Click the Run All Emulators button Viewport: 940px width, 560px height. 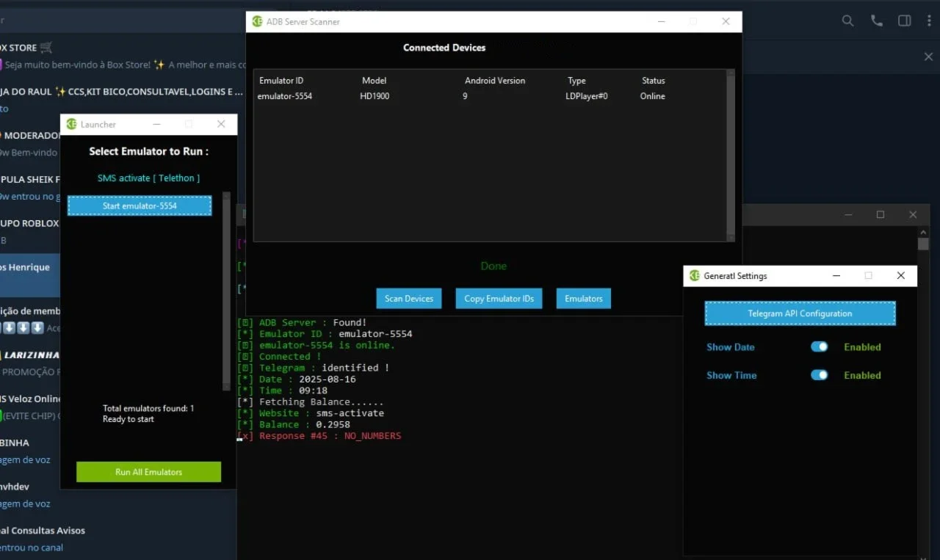point(148,472)
